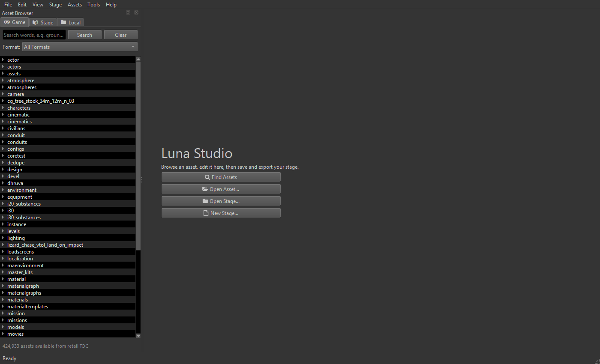Select the materialgraph tree row
The width and height of the screenshot is (600, 364).
(x=68, y=286)
